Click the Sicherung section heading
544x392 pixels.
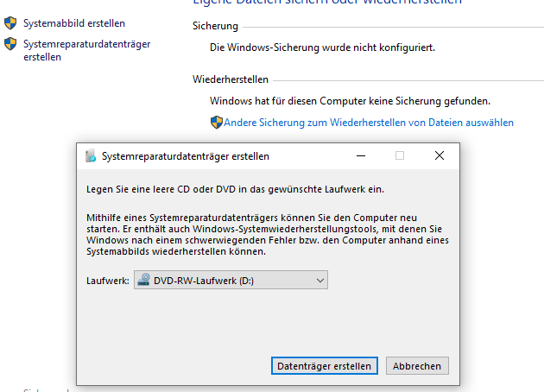(x=216, y=26)
